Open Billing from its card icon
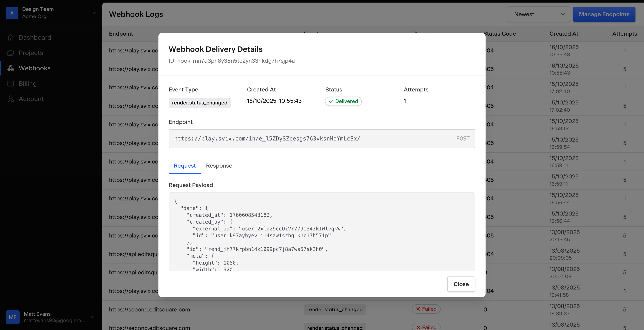Image resolution: width=644 pixels, height=330 pixels. coord(11,84)
